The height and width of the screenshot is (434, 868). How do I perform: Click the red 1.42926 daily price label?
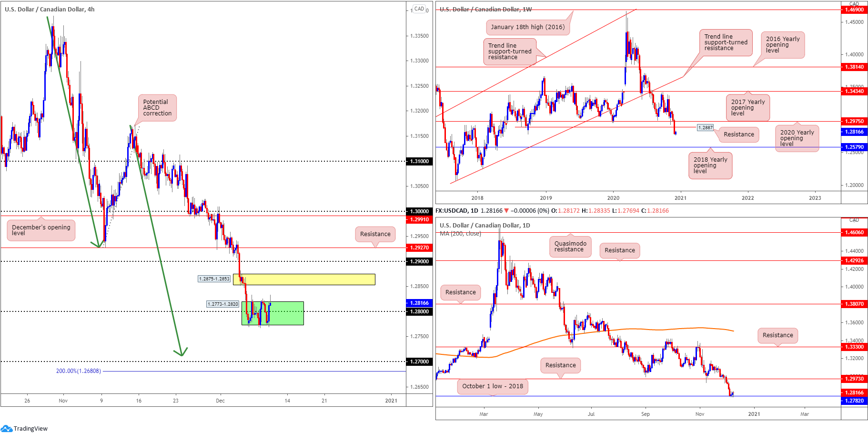854,260
